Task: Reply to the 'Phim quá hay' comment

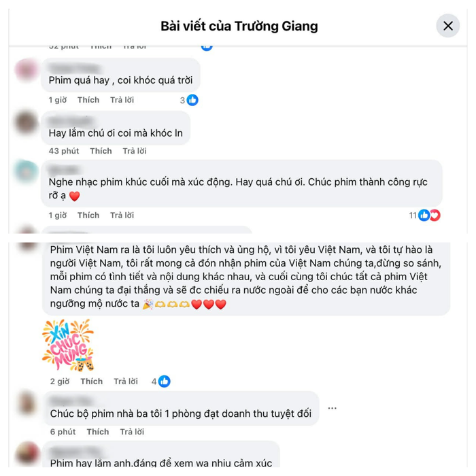Action: coord(122,100)
